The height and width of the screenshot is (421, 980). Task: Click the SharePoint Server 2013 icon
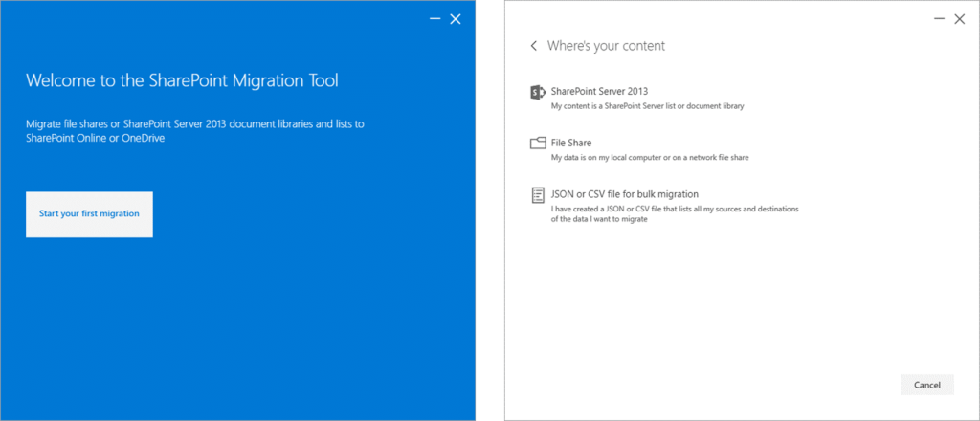point(538,93)
